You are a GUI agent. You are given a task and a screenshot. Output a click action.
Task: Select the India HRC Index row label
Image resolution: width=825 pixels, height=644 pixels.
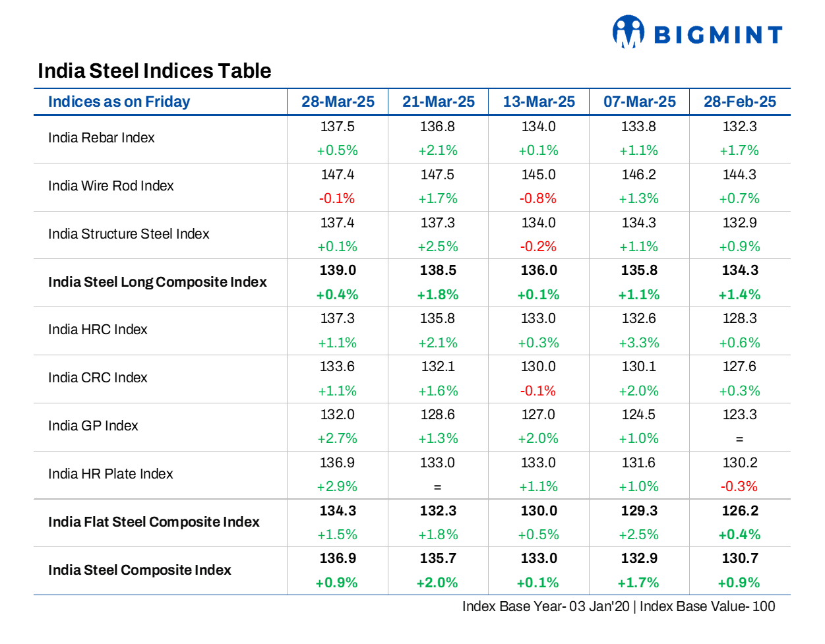98,330
